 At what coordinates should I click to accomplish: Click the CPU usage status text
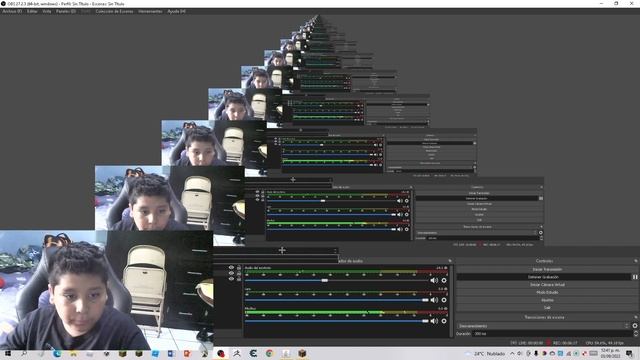[x=604, y=343]
